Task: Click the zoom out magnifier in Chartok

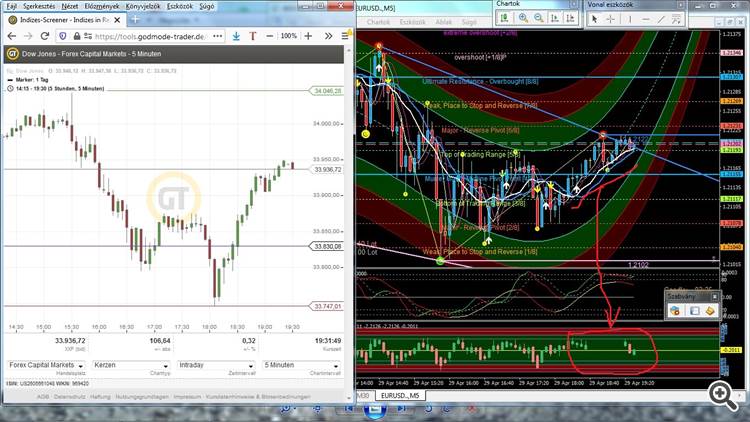Action: click(539, 18)
